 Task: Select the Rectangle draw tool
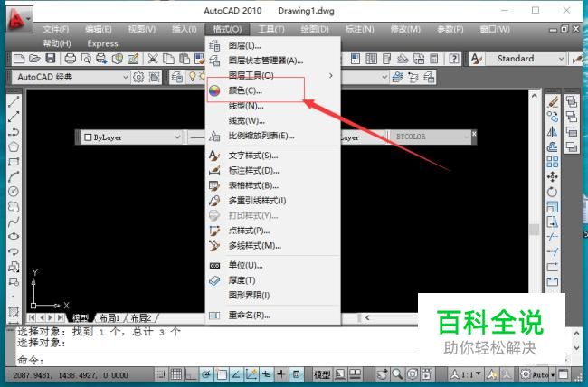[14, 162]
